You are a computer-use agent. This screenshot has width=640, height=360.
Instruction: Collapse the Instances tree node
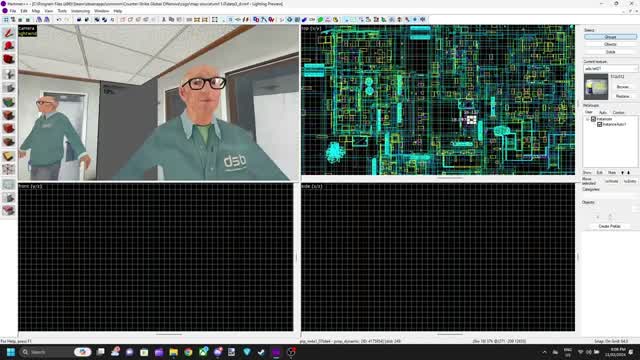click(x=588, y=119)
